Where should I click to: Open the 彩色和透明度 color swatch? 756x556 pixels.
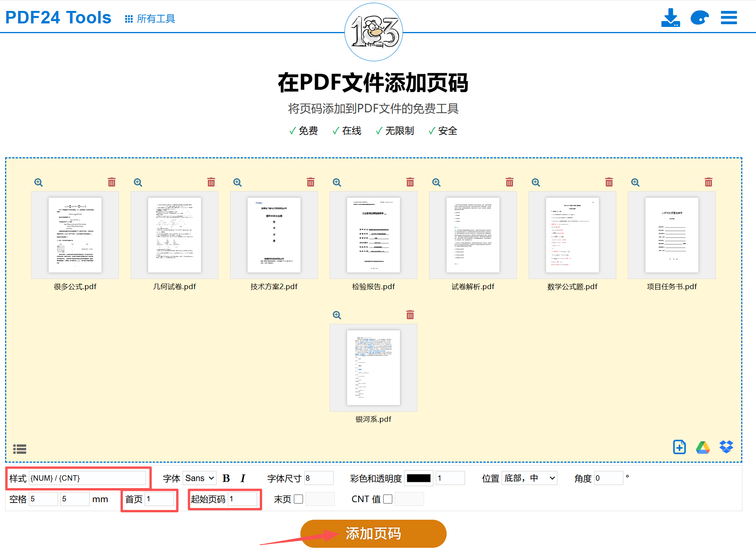418,478
